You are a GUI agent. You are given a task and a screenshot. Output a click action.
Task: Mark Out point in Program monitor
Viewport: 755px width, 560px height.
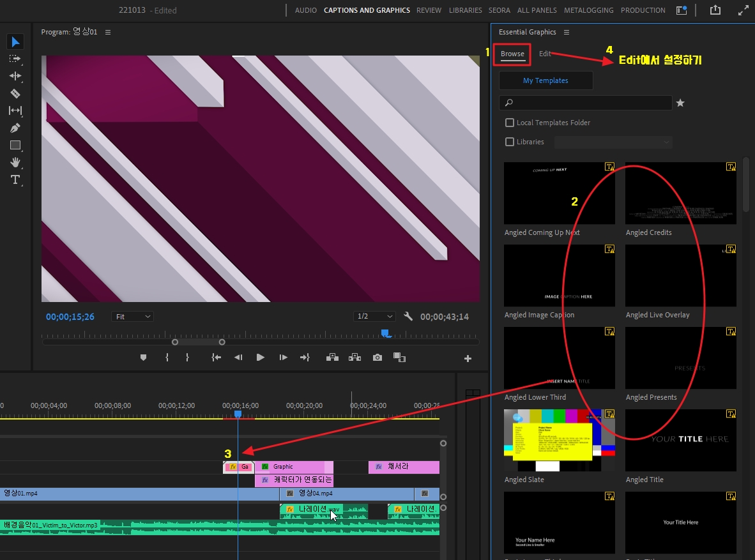point(187,358)
